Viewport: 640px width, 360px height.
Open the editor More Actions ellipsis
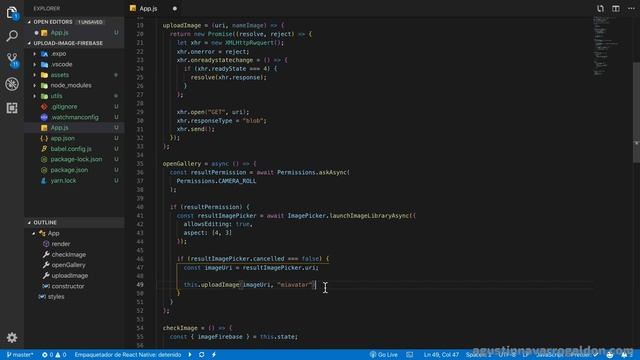[631, 8]
